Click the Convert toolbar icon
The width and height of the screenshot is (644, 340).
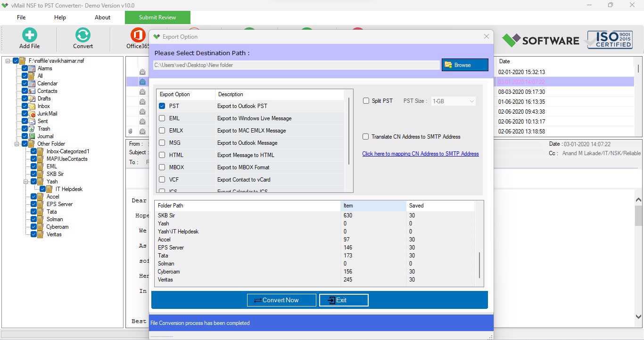click(x=83, y=35)
